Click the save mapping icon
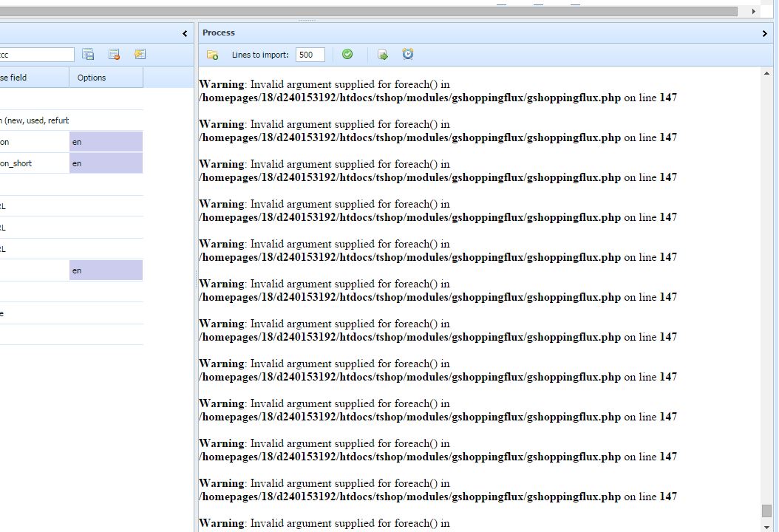The image size is (779, 532). click(88, 55)
